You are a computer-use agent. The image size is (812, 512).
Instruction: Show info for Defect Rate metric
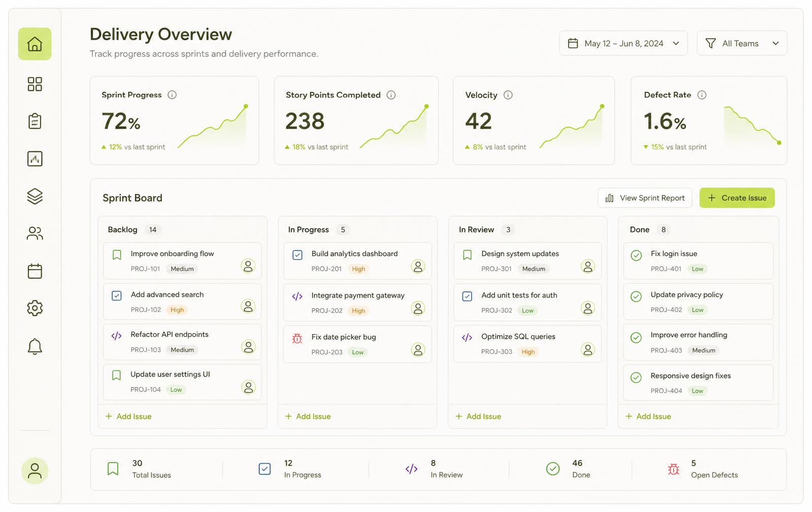[702, 95]
